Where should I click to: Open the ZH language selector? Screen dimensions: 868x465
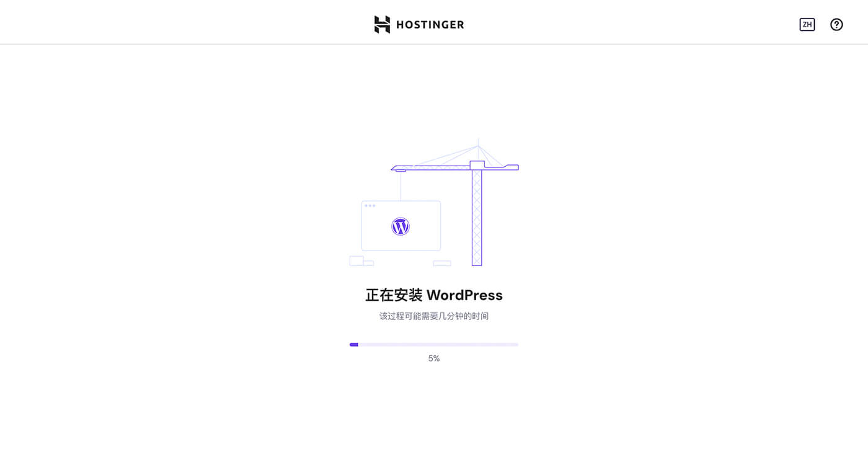pyautogui.click(x=807, y=25)
